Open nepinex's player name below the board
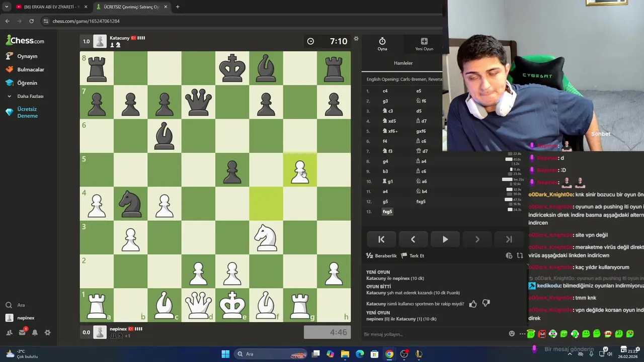 (118, 329)
